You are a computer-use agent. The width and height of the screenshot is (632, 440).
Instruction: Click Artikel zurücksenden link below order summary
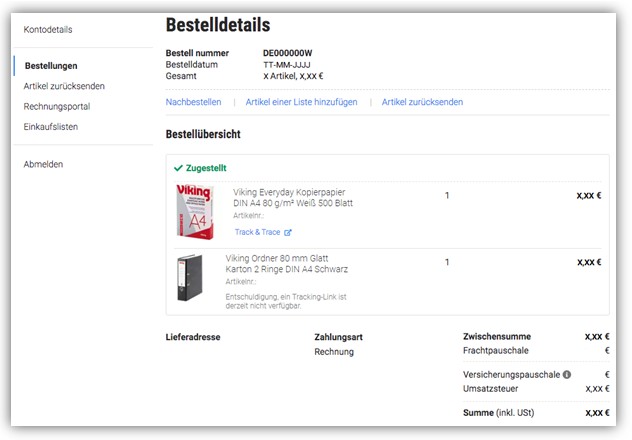point(422,102)
